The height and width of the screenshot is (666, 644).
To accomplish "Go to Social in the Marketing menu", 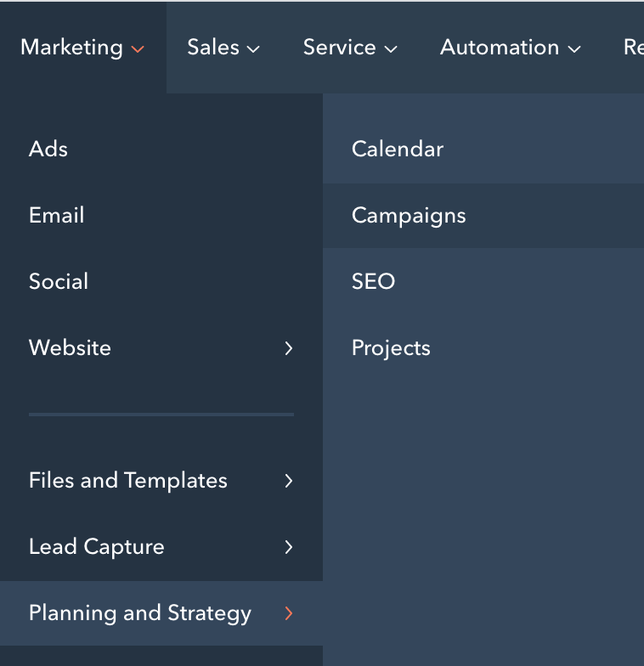I will pyautogui.click(x=59, y=281).
